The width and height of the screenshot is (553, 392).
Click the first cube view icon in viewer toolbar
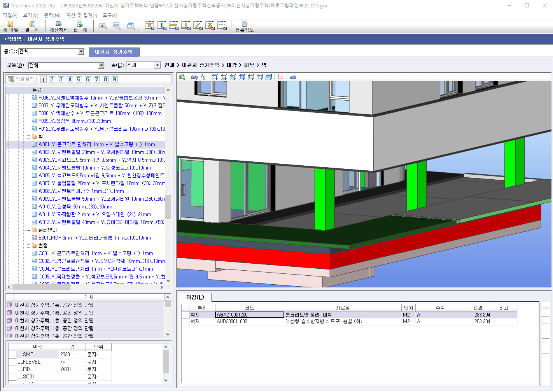(x=215, y=77)
